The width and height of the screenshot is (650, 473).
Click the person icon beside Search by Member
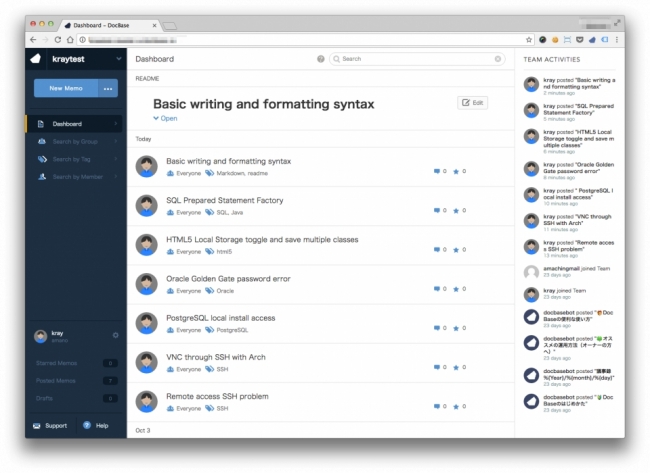(x=42, y=177)
